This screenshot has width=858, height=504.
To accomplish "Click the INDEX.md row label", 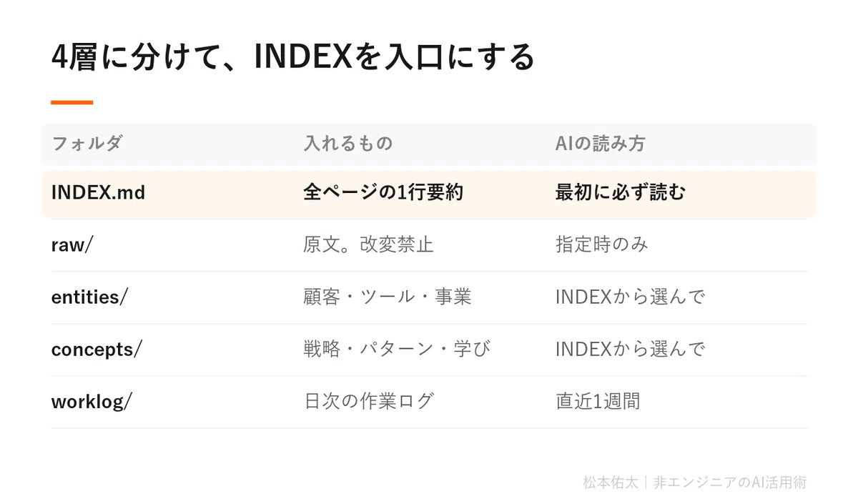I will (98, 192).
